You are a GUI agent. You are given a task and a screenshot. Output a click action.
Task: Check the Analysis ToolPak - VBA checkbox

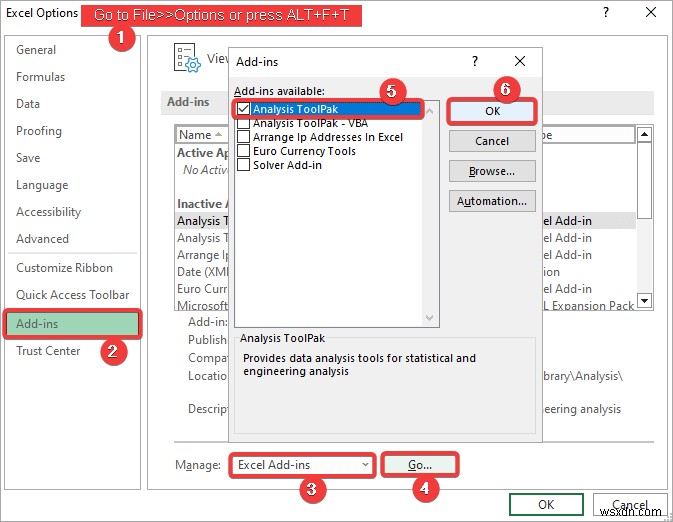243,123
